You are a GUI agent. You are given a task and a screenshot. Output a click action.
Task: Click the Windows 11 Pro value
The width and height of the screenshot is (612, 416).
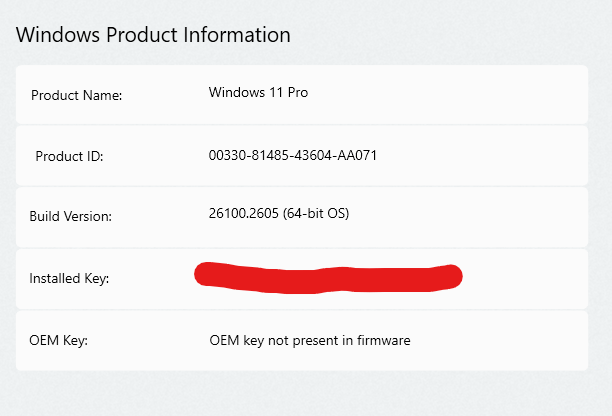[x=258, y=92]
